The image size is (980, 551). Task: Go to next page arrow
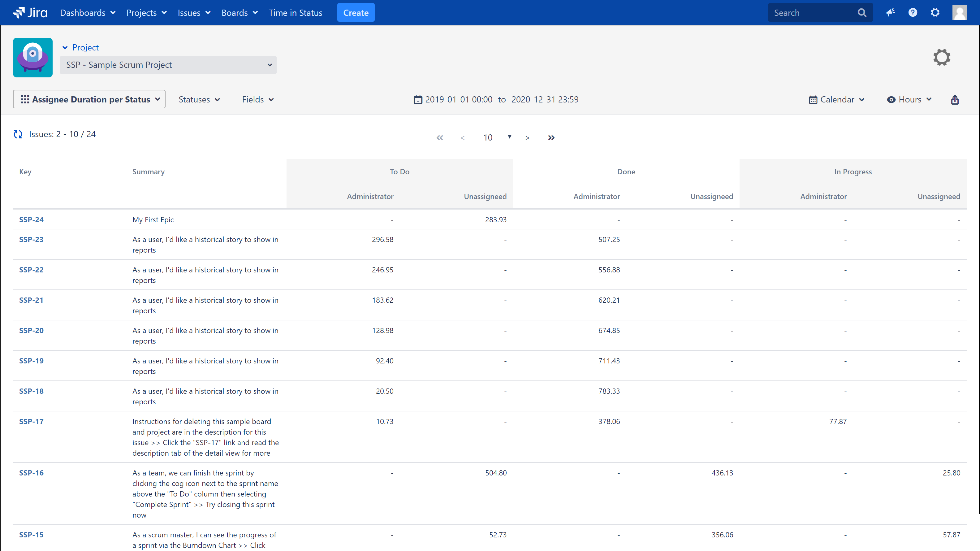point(527,138)
